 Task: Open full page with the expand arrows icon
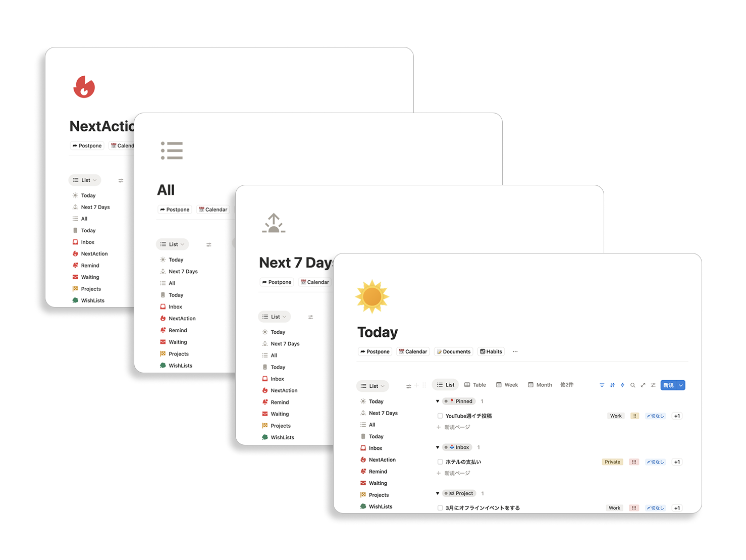click(x=643, y=385)
